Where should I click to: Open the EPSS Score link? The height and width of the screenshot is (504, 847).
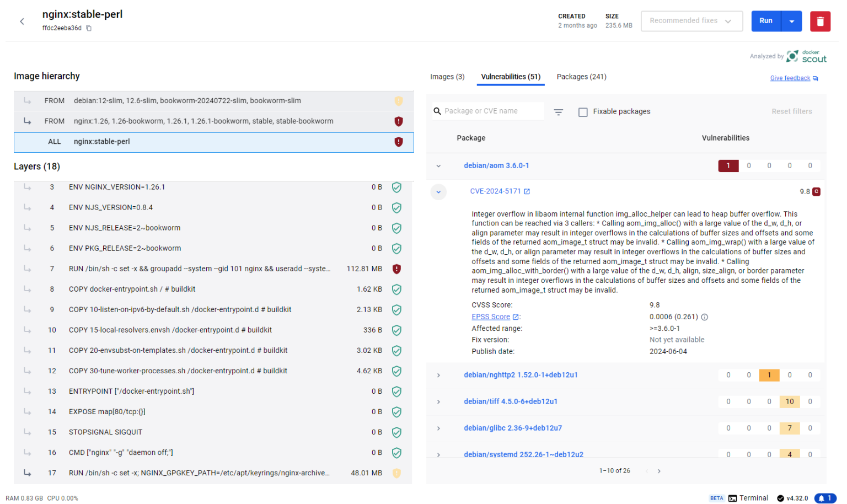(491, 317)
